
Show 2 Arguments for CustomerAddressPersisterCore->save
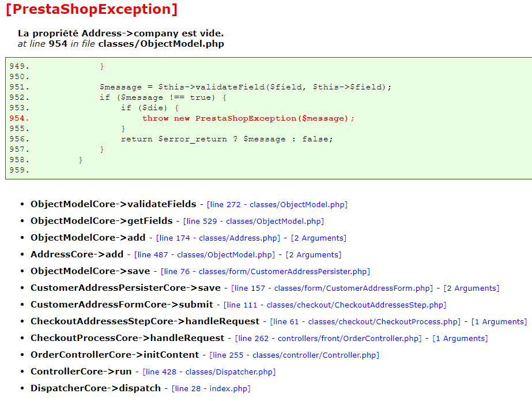pyautogui.click(x=471, y=288)
